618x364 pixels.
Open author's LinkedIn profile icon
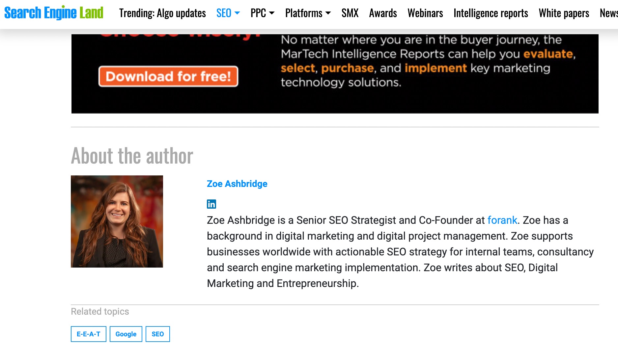(211, 204)
